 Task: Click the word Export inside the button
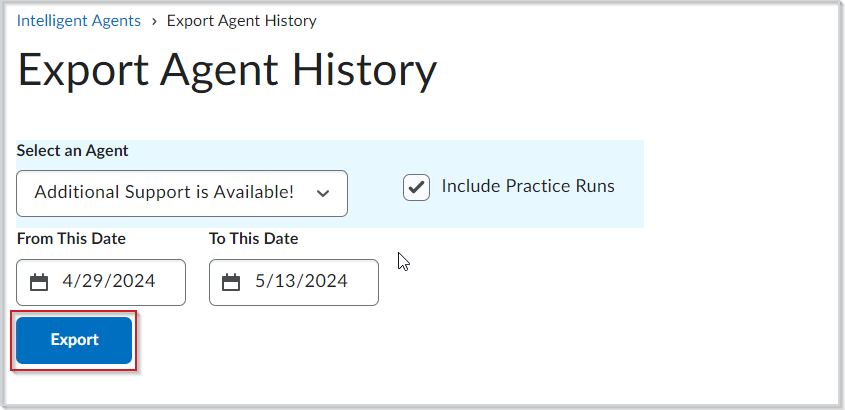[x=74, y=340]
